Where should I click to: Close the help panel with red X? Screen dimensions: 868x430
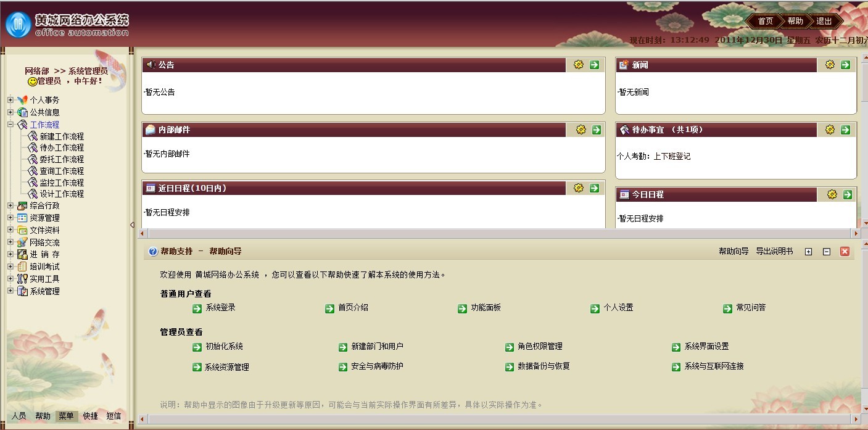(x=845, y=252)
